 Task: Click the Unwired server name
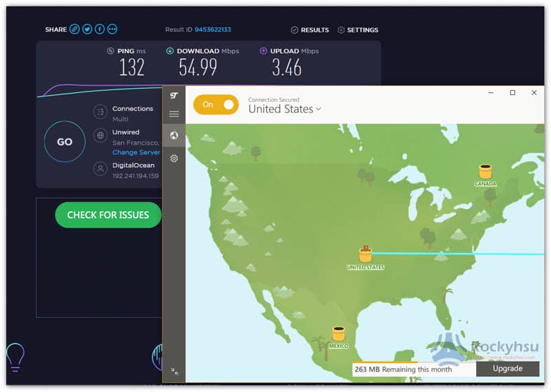coord(126,132)
